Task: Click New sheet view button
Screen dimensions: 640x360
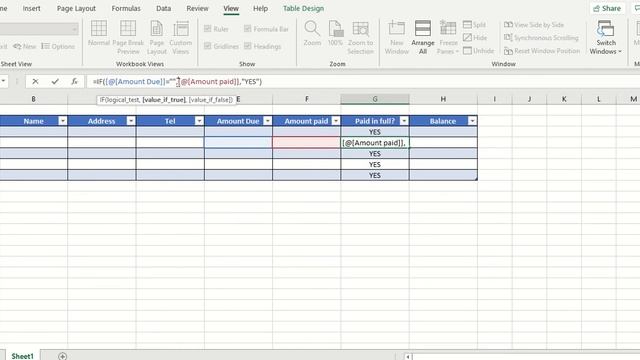Action: click(24, 47)
